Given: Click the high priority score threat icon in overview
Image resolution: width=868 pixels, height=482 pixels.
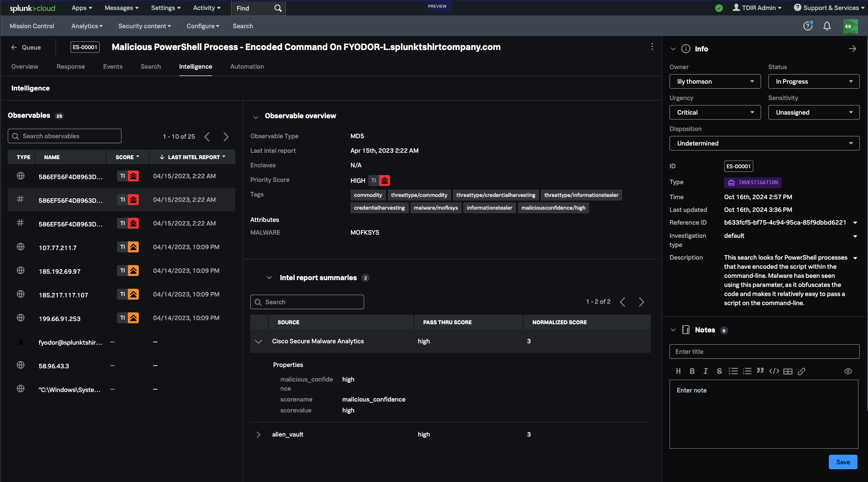Looking at the screenshot, I should coord(385,181).
